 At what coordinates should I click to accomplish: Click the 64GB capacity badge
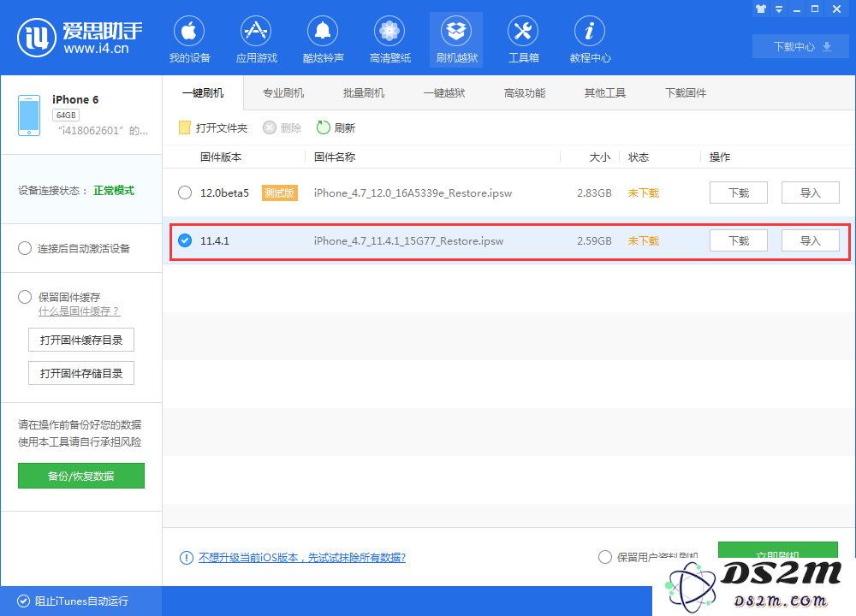(x=66, y=115)
